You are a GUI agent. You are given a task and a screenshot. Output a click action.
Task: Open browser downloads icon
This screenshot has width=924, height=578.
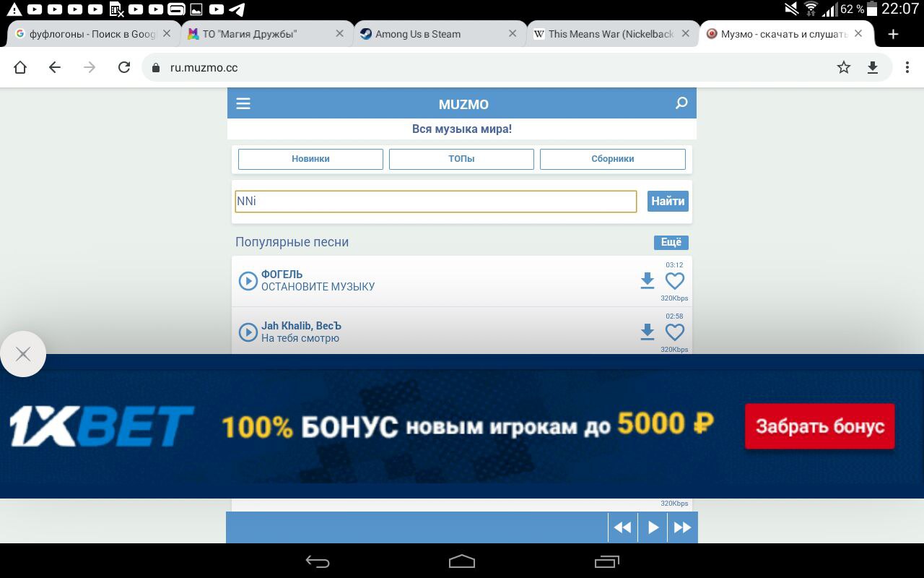coord(873,67)
